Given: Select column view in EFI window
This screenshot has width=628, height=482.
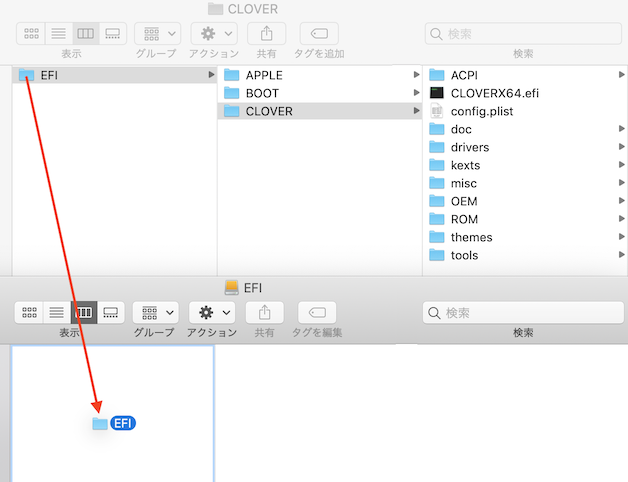Looking at the screenshot, I should (84, 313).
